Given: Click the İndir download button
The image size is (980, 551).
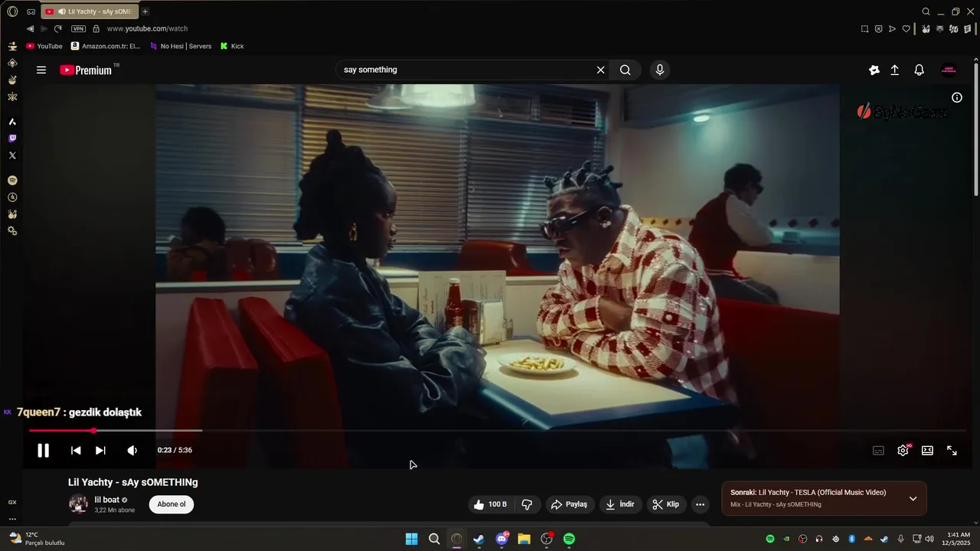Looking at the screenshot, I should click(621, 504).
